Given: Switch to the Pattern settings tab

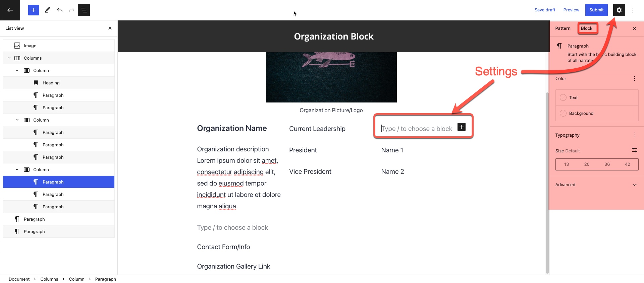Looking at the screenshot, I should [562, 28].
